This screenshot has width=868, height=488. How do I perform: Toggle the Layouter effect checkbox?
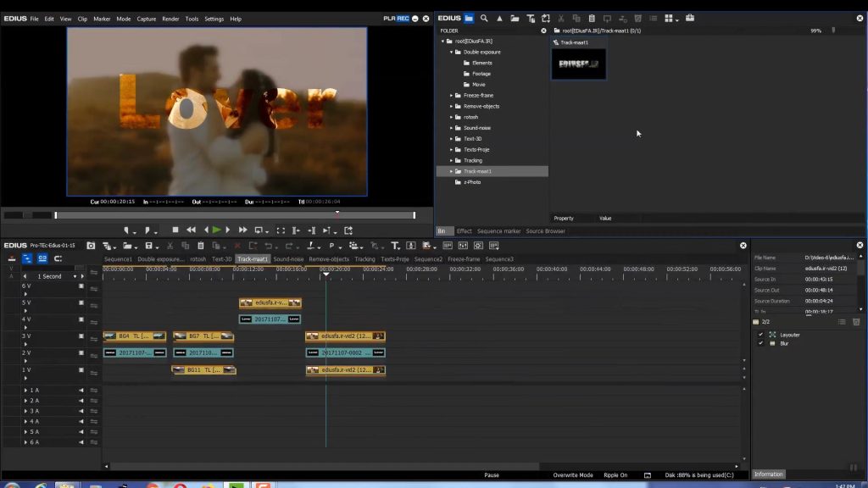[x=760, y=335]
